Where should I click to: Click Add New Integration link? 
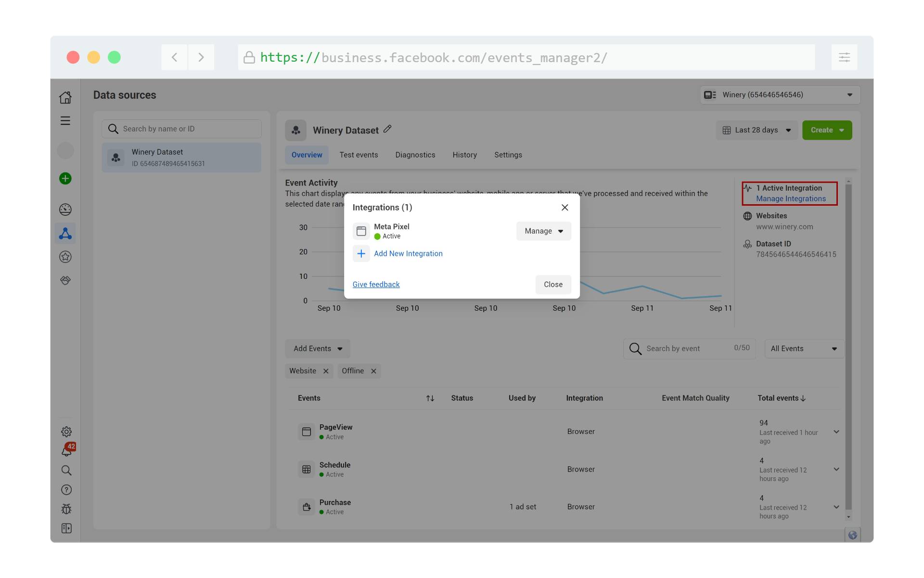[408, 253]
